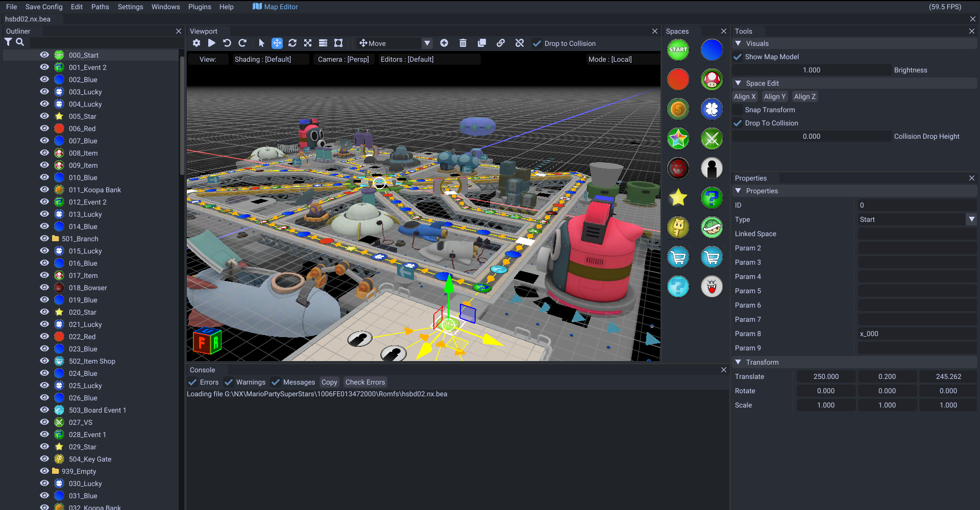Click the Align Z button
Screen dimensions: 980x510
tap(805, 96)
